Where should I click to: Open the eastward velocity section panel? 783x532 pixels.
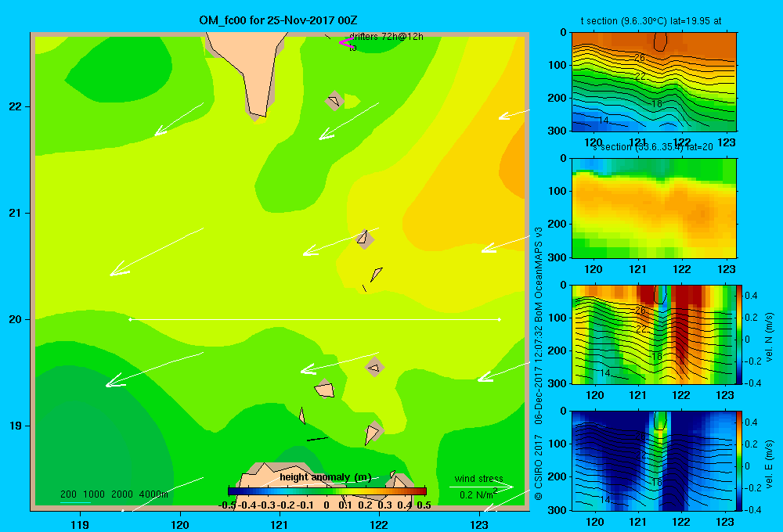pyautogui.click(x=654, y=461)
